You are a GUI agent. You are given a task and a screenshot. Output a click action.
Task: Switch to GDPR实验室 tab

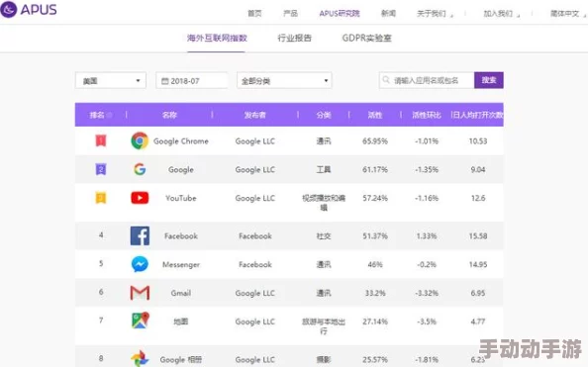pyautogui.click(x=366, y=38)
